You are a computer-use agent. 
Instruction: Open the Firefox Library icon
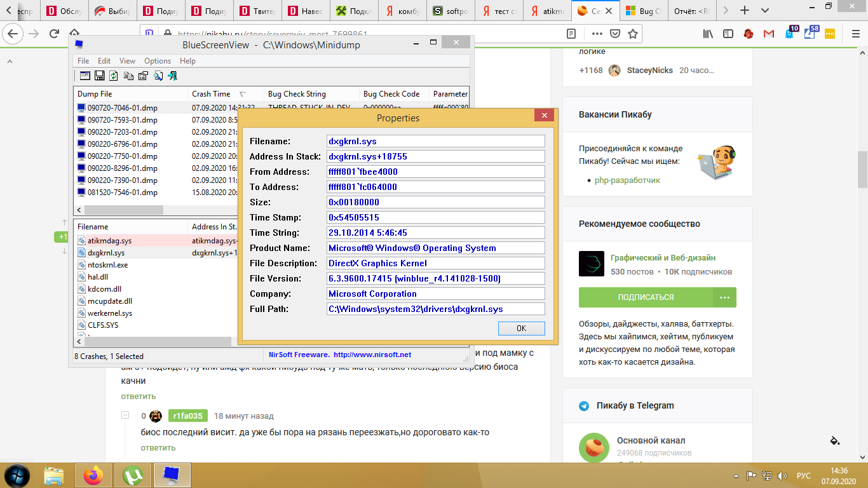pos(708,34)
